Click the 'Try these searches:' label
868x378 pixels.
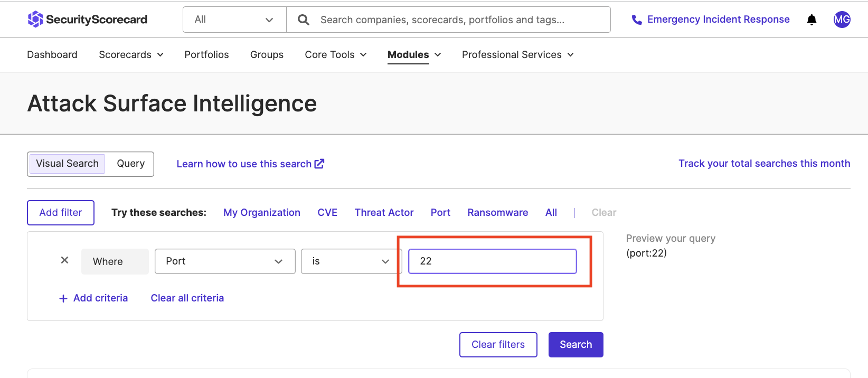pyautogui.click(x=158, y=212)
